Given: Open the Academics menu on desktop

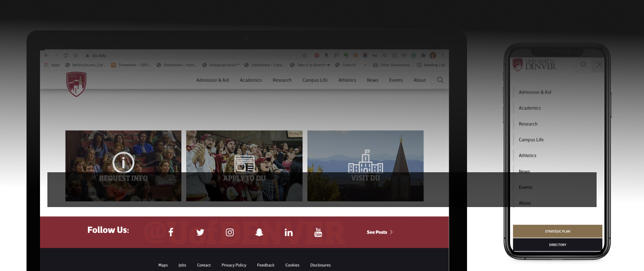Looking at the screenshot, I should pos(251,80).
